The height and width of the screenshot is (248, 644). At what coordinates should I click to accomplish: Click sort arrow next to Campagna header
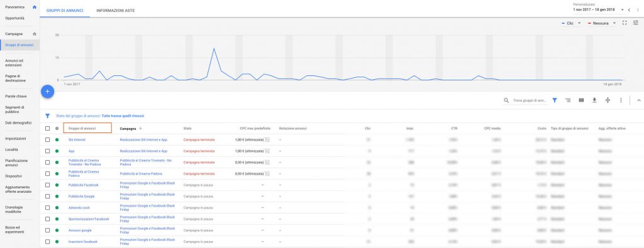pos(141,128)
